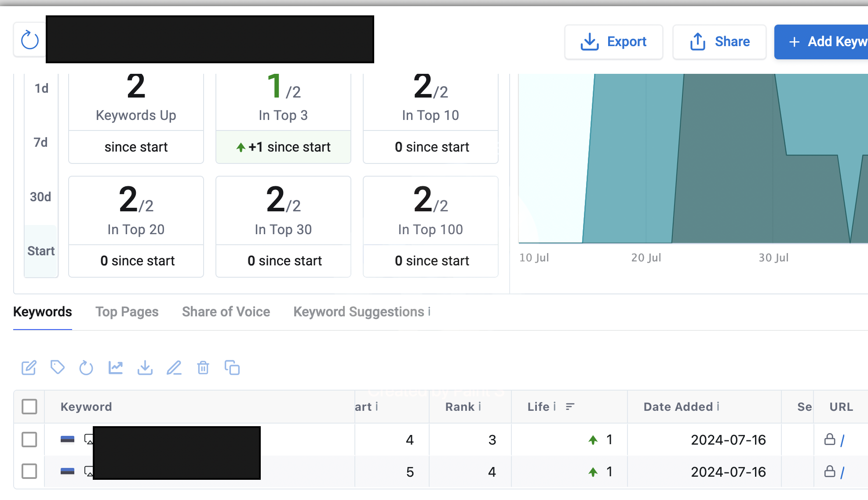Select the 30d time range option

click(40, 197)
